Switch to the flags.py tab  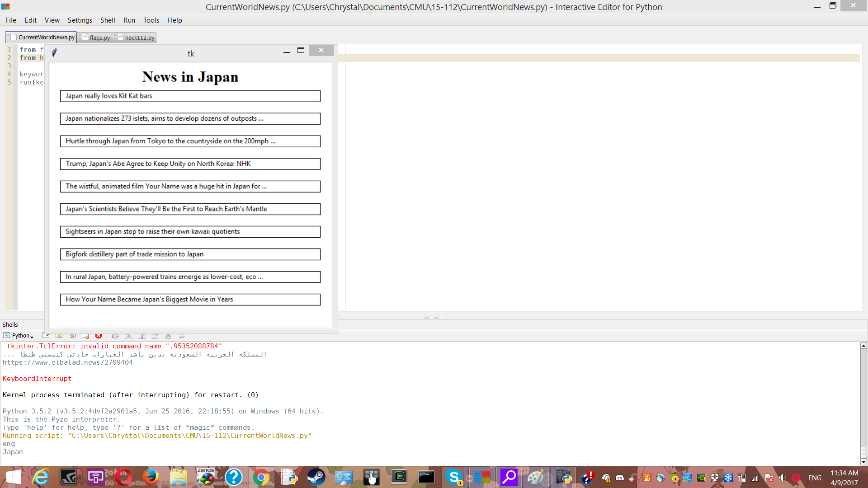pos(99,38)
